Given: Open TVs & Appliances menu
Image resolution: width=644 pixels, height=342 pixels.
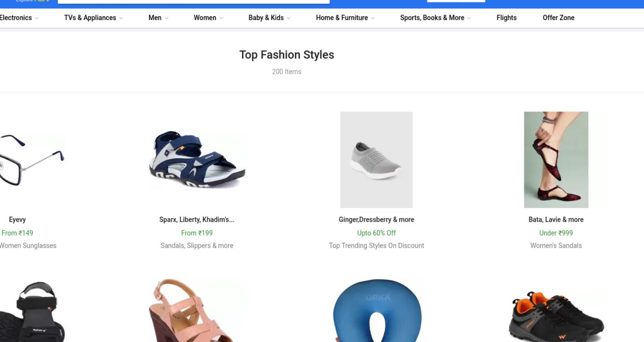Looking at the screenshot, I should pos(90,18).
